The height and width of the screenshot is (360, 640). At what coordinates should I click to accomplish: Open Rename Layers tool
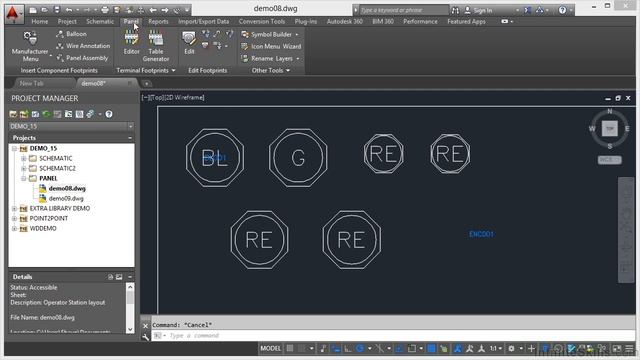pos(267,59)
